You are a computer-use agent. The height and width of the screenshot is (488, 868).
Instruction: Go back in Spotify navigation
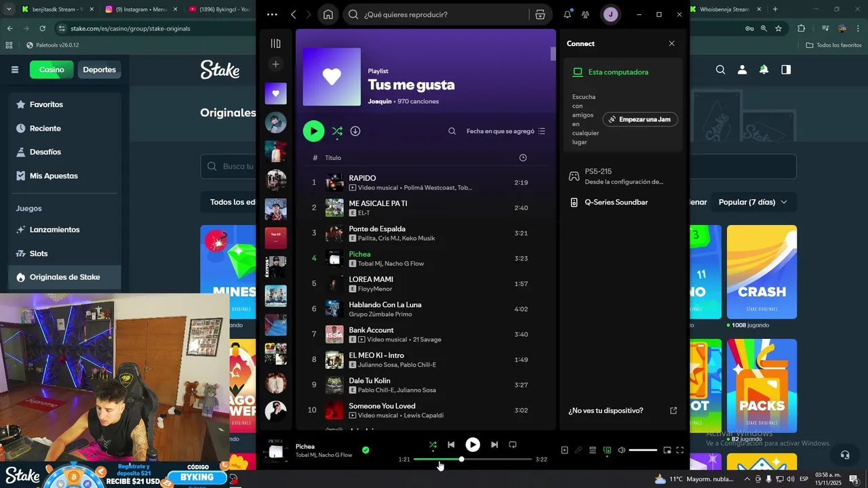(294, 14)
